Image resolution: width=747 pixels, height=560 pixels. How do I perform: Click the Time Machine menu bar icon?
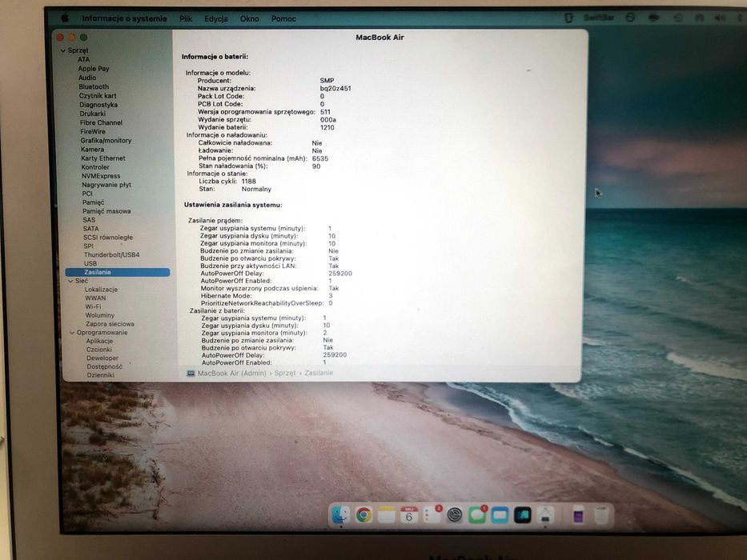[x=678, y=18]
